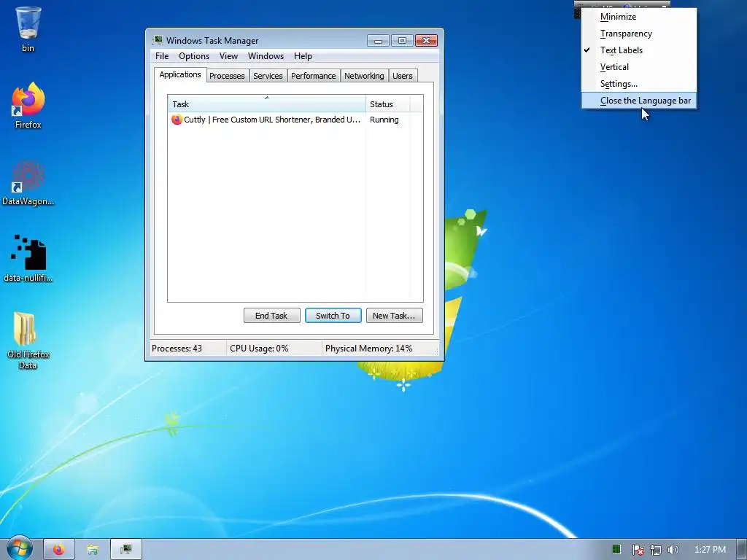Sort by the Task column header
747x560 pixels.
click(267, 104)
